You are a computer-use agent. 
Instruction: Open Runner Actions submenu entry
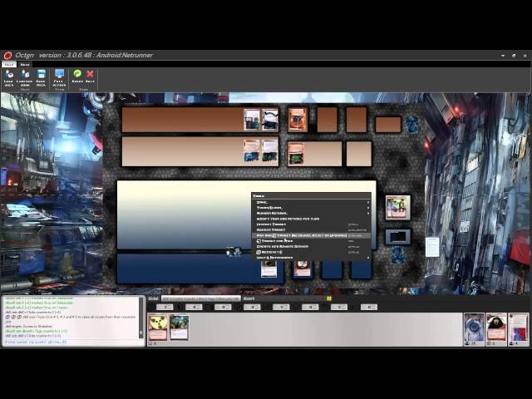311,214
